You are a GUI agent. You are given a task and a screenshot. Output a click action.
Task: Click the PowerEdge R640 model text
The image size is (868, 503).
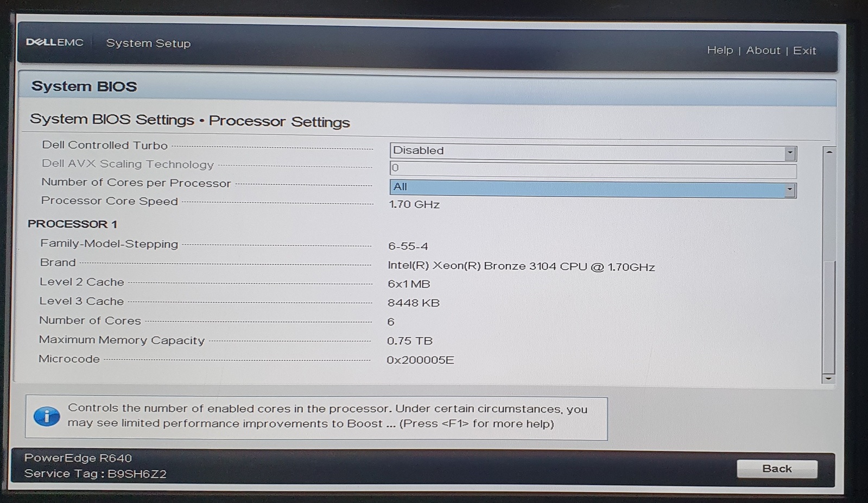[78, 458]
